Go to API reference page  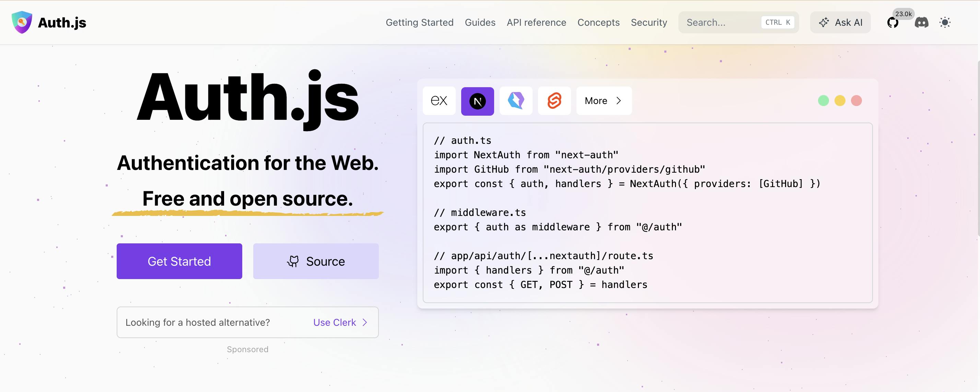tap(536, 22)
